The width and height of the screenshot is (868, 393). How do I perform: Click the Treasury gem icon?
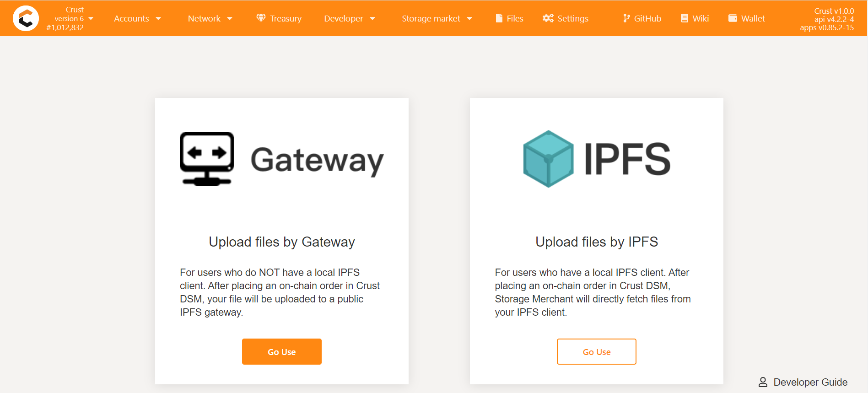pos(261,18)
